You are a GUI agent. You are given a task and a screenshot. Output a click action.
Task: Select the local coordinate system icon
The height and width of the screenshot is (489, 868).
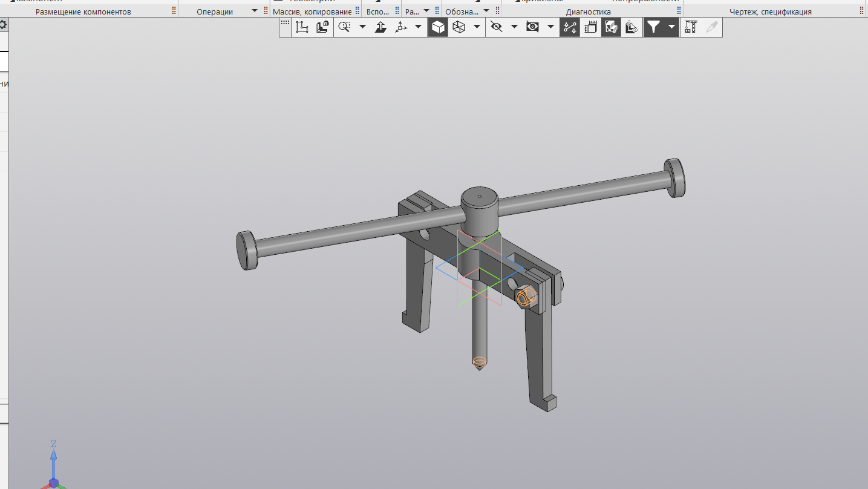[302, 27]
